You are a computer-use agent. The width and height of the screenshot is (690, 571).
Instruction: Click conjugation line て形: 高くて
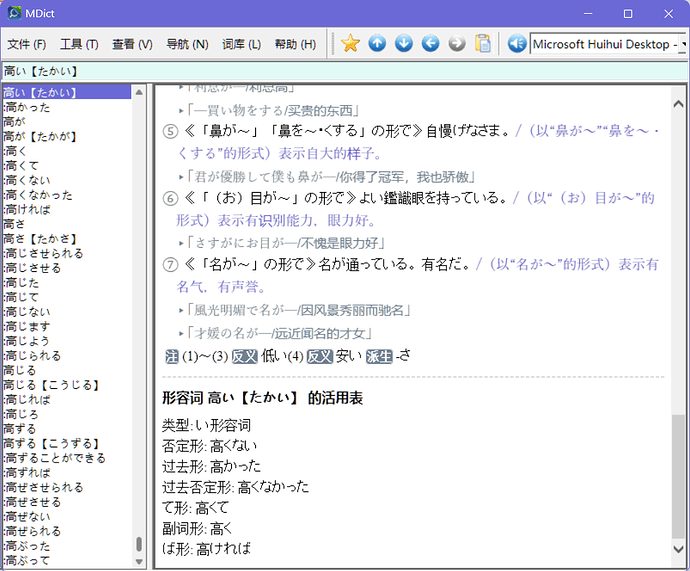coord(195,508)
